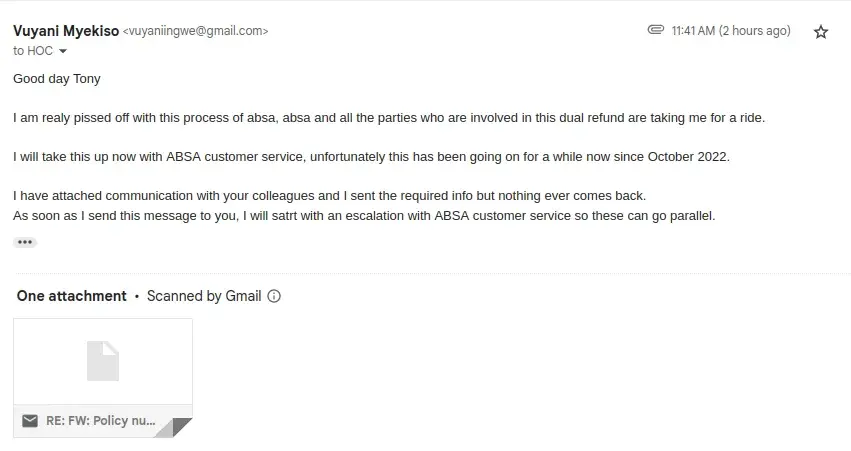Star this email from Vuyani Myekiso
Screen dimensions: 851x451
[821, 32]
